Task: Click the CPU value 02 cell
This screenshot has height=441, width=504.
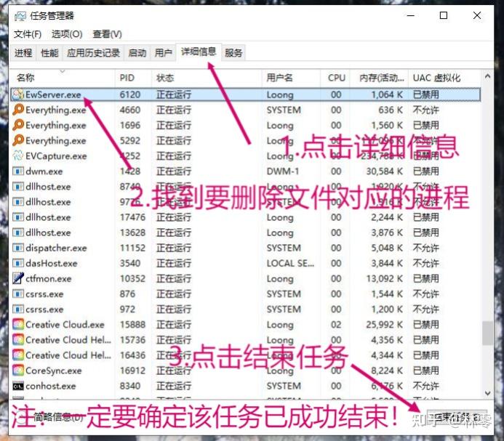Action: 336,325
